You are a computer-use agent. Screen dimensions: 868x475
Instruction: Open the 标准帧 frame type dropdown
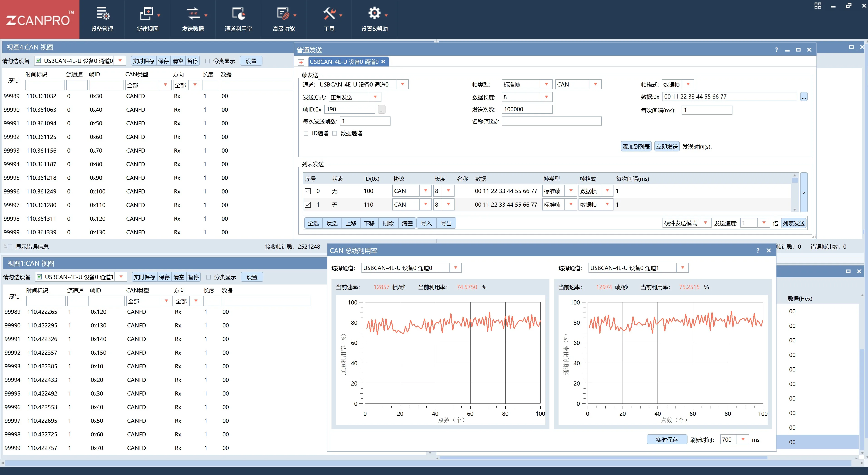coord(547,84)
